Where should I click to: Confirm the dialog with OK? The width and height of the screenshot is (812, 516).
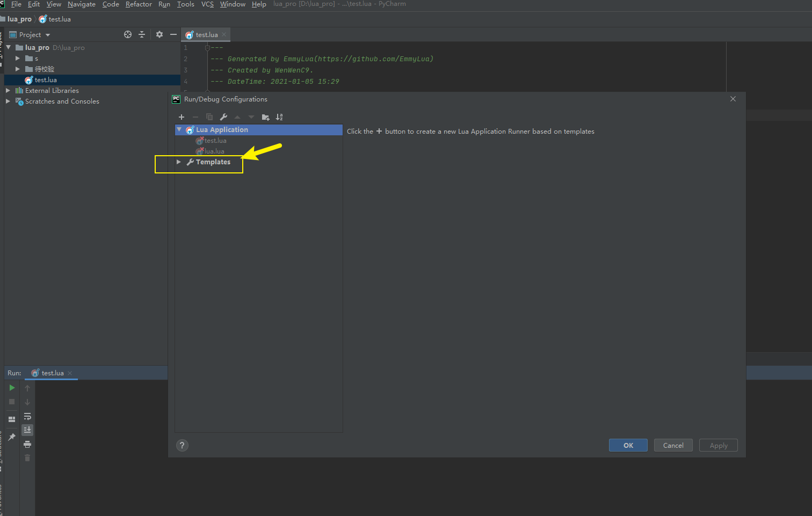628,446
